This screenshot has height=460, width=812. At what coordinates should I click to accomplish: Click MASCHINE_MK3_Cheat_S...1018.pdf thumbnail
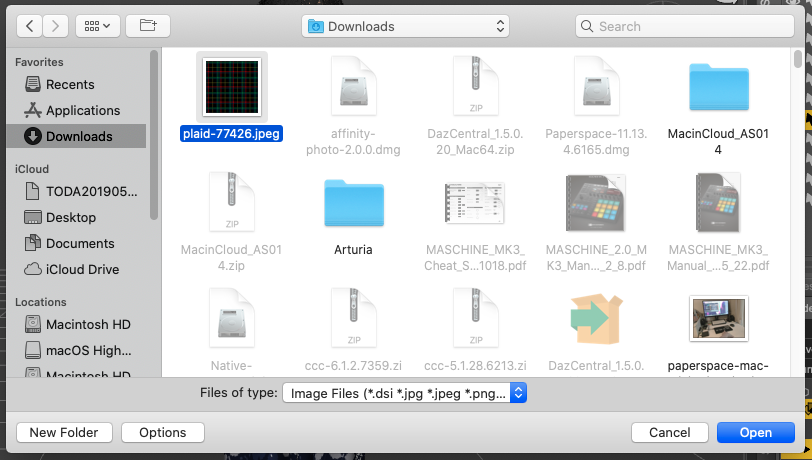coord(475,203)
